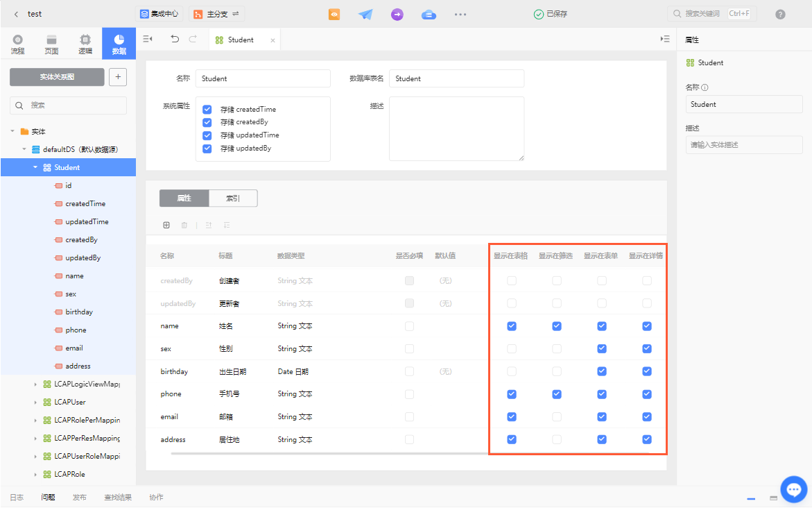Switch to the 属性 attributes tab
Image resolution: width=812 pixels, height=508 pixels.
point(184,198)
